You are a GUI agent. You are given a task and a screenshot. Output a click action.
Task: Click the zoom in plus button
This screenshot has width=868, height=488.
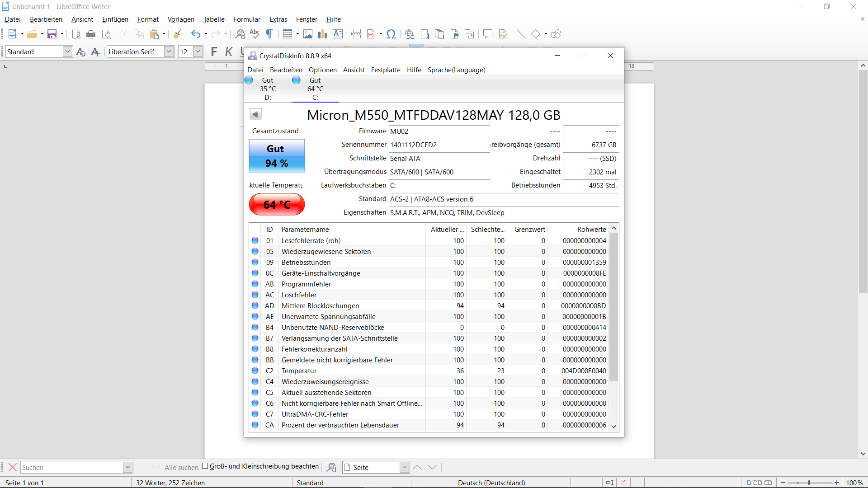pos(837,483)
